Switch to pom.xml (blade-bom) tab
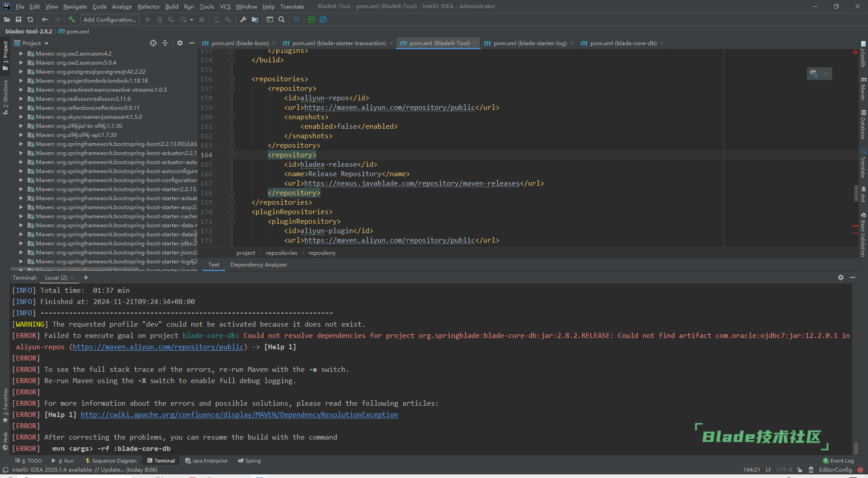This screenshot has width=868, height=478. [240, 43]
